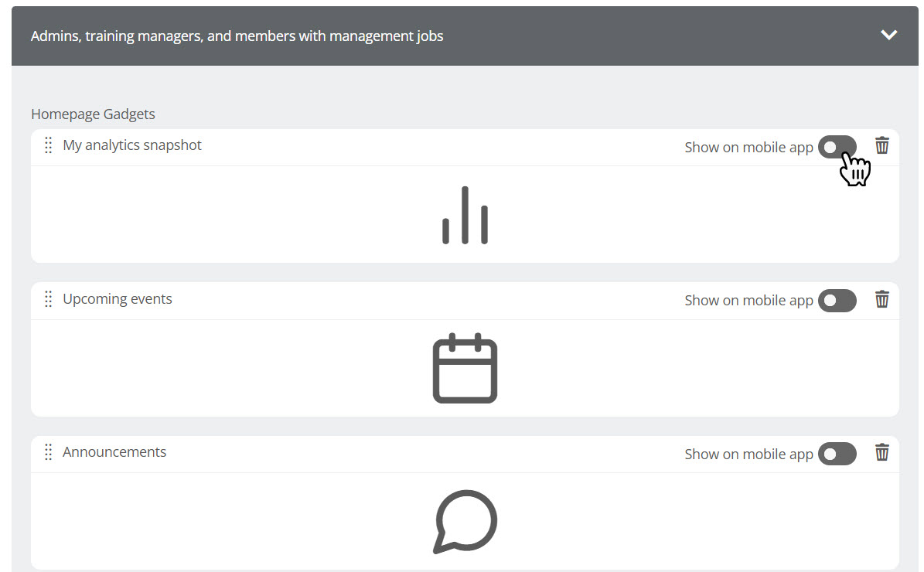Click the speech bubble Announcements icon
The width and height of the screenshot is (924, 572).
(465, 521)
